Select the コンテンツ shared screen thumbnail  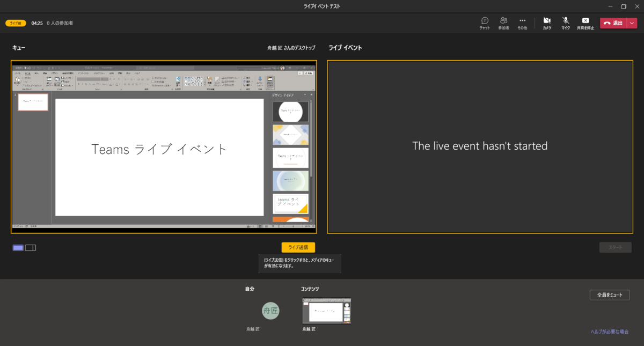pyautogui.click(x=327, y=311)
